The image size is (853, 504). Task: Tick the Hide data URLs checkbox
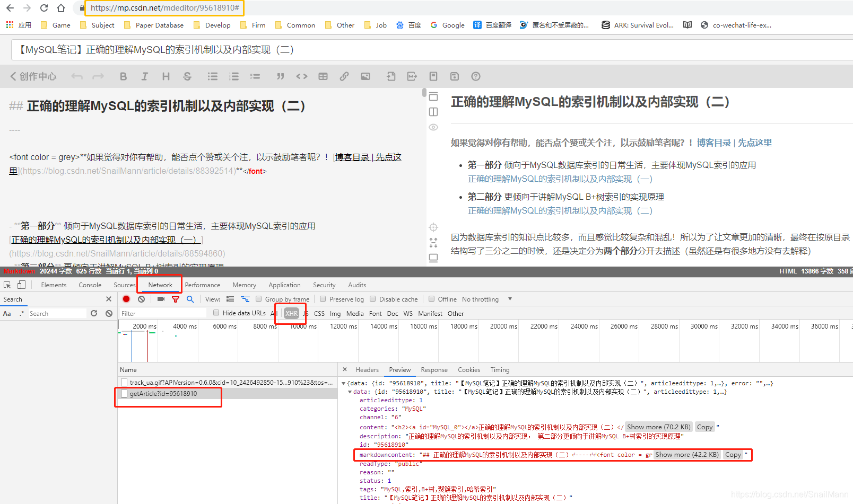pos(216,313)
